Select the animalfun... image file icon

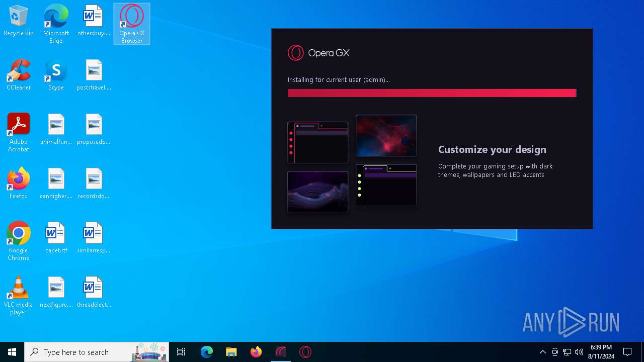pos(56,130)
